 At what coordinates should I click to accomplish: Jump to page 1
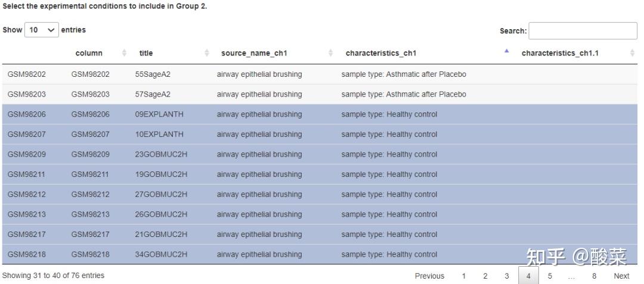point(464,276)
